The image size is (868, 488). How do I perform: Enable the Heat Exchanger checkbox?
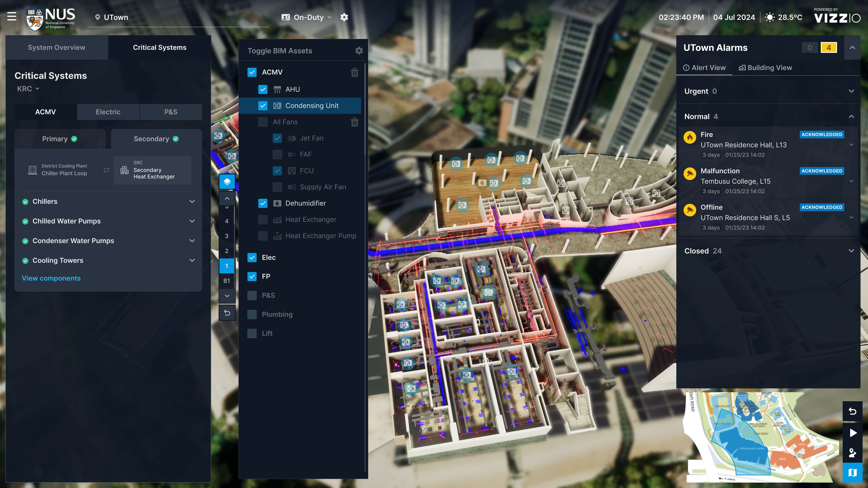(263, 220)
